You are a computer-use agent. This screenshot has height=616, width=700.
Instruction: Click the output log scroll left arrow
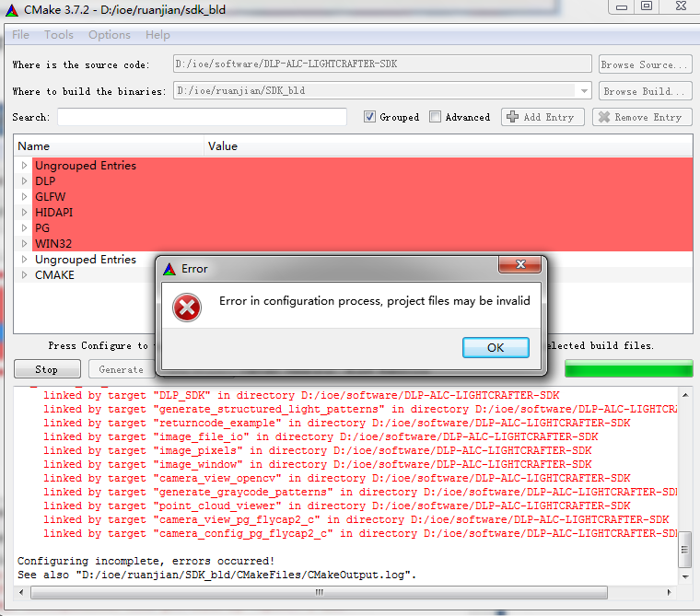click(x=21, y=592)
